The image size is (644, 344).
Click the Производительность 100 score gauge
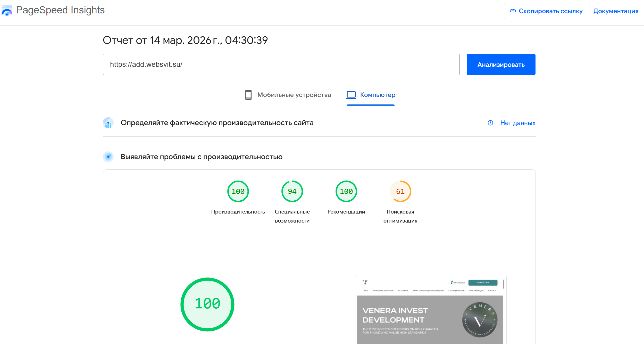pos(238,191)
